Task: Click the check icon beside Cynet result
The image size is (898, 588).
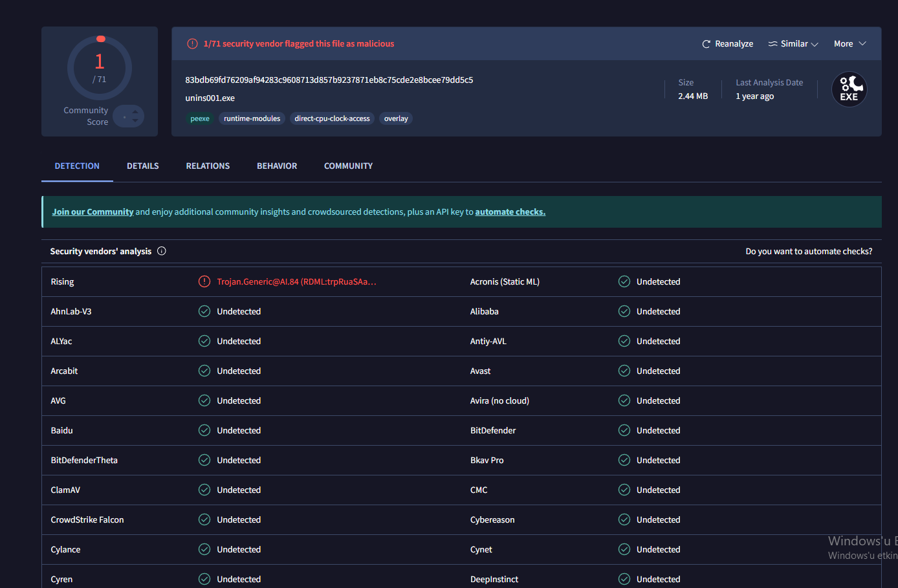Action: [x=624, y=549]
